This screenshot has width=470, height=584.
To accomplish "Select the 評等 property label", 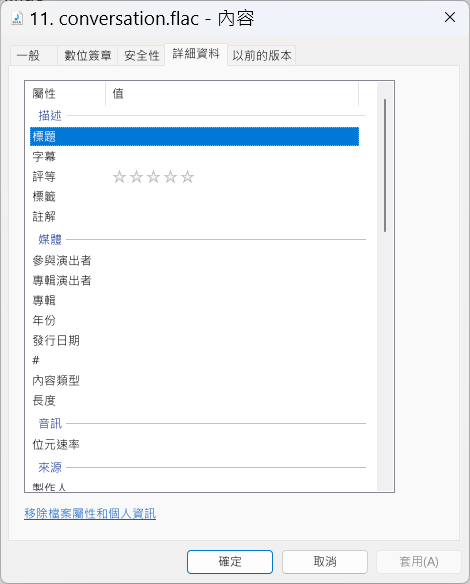I will pos(44,177).
